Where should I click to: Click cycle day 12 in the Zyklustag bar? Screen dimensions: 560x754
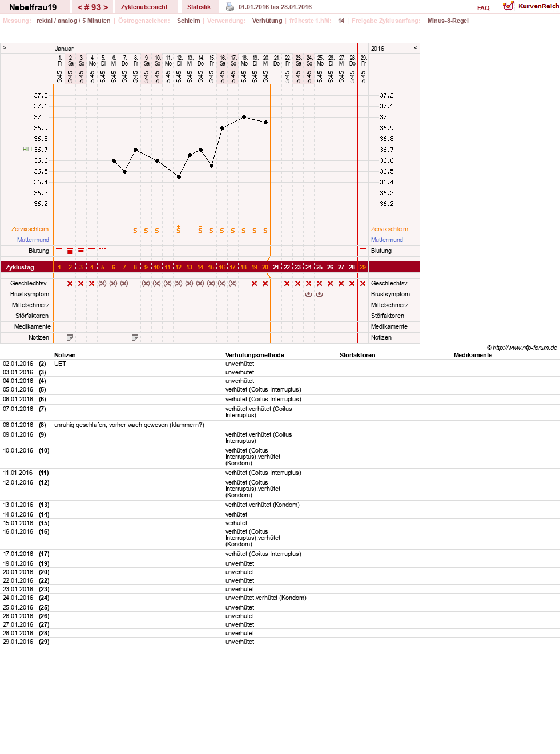179,267
